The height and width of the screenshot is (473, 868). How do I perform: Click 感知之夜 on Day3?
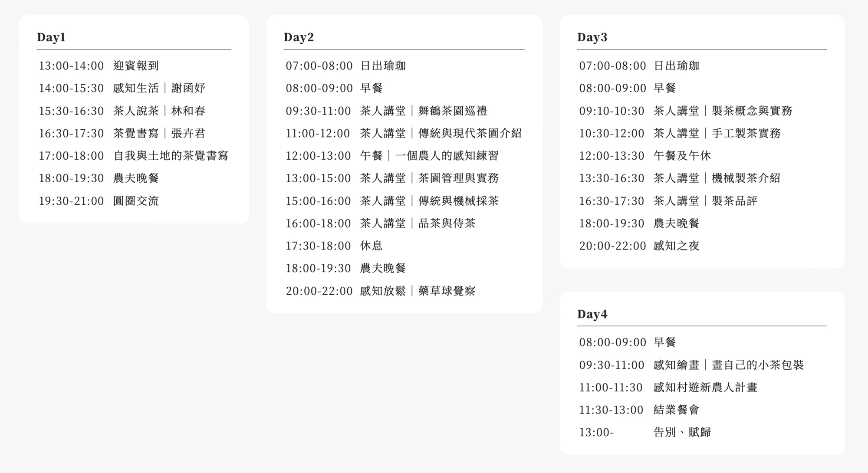[x=676, y=246]
